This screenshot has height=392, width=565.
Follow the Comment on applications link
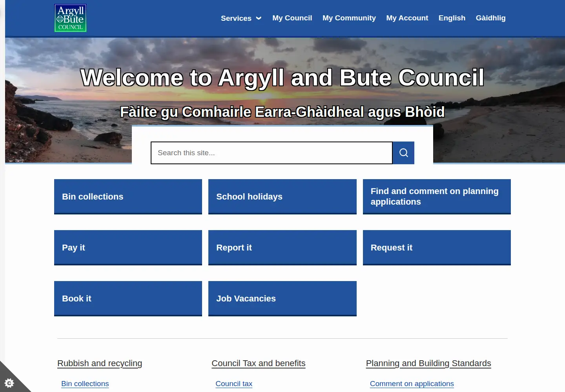tap(412, 384)
